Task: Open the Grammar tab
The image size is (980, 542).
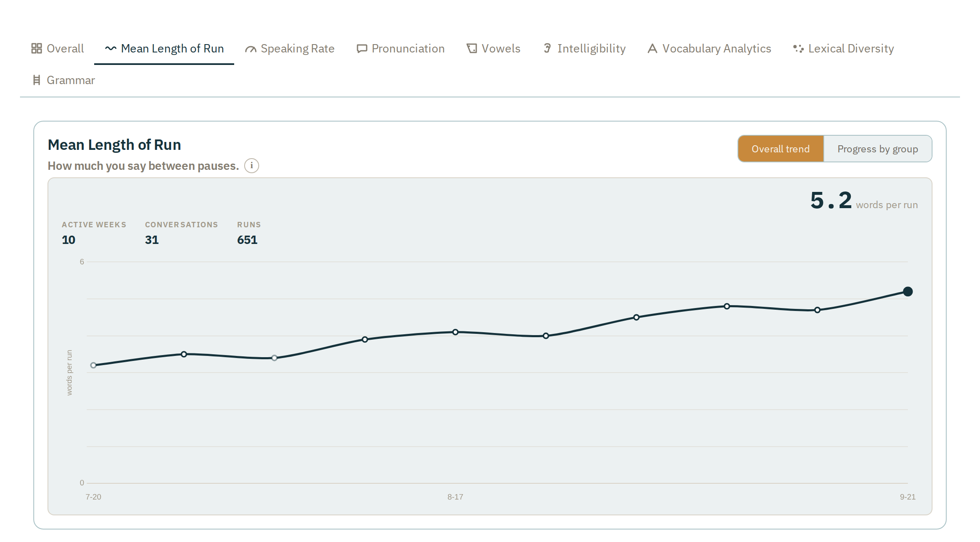Action: (64, 80)
